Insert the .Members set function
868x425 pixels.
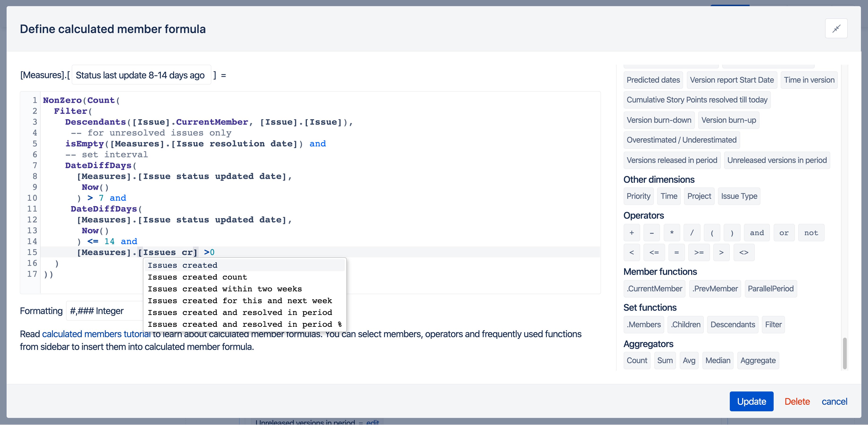[644, 325]
